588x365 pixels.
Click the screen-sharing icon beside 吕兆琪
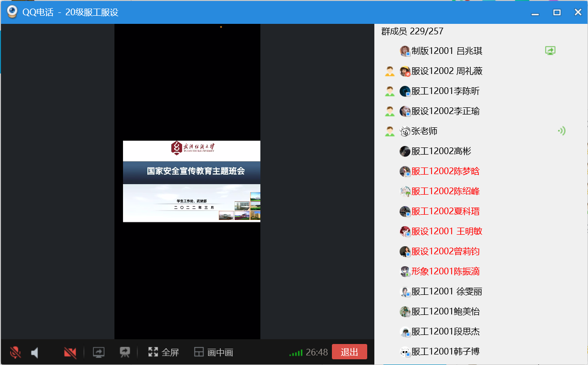(550, 51)
